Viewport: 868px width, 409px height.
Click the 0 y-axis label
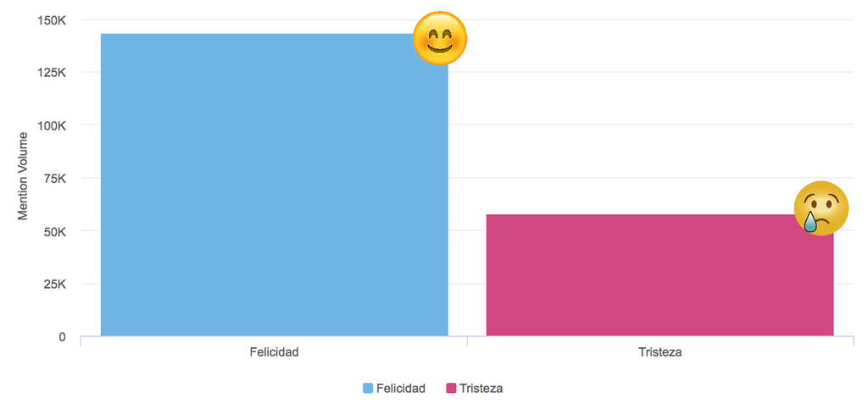[x=62, y=337]
